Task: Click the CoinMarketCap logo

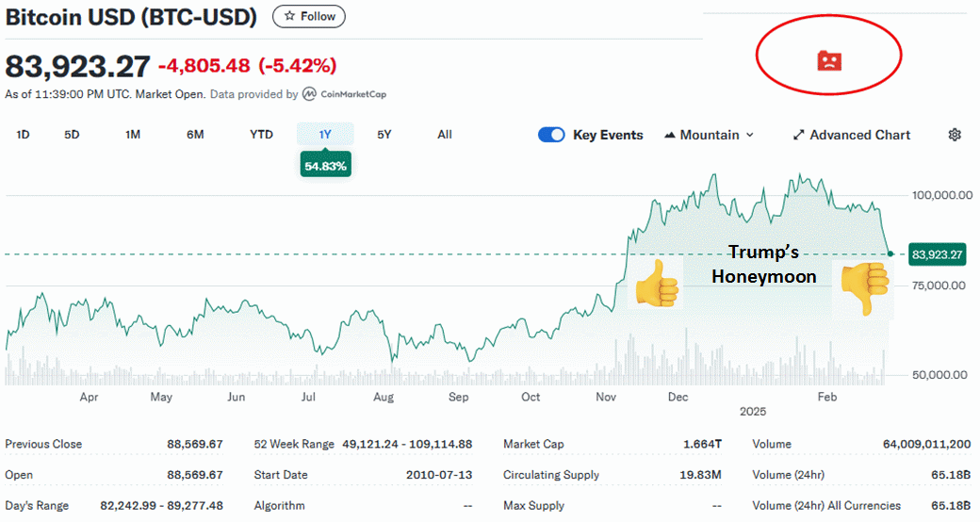Action: click(344, 94)
